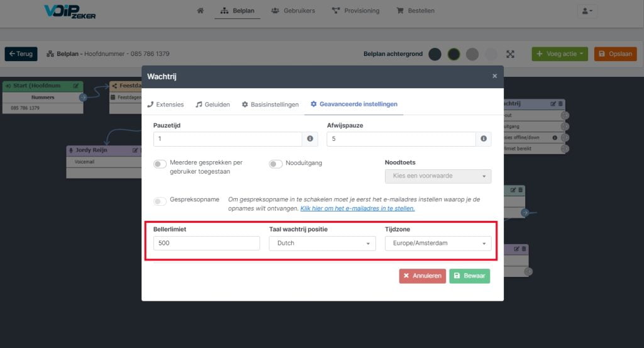Click the green Bewaar button

[469, 276]
